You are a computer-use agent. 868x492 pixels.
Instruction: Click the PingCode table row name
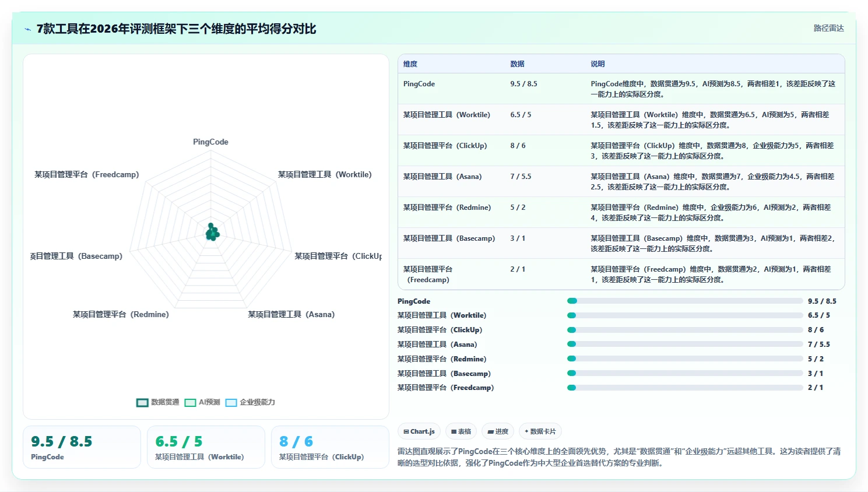coord(419,84)
